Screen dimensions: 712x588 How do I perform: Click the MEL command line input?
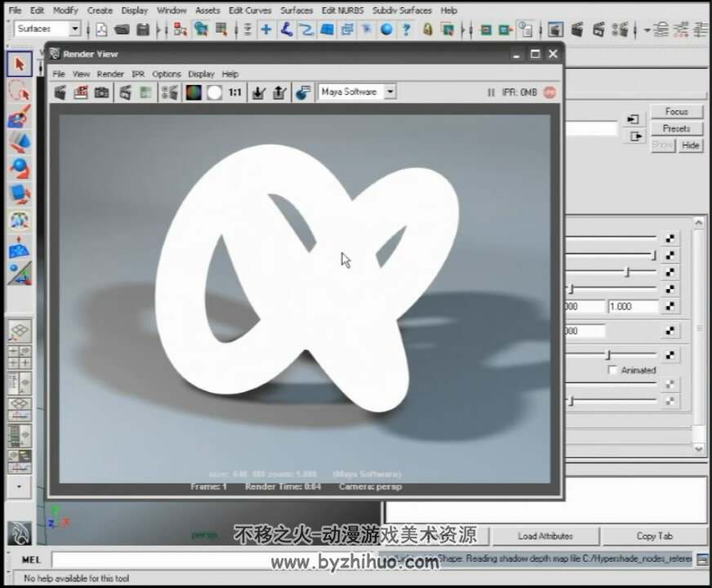(x=213, y=560)
